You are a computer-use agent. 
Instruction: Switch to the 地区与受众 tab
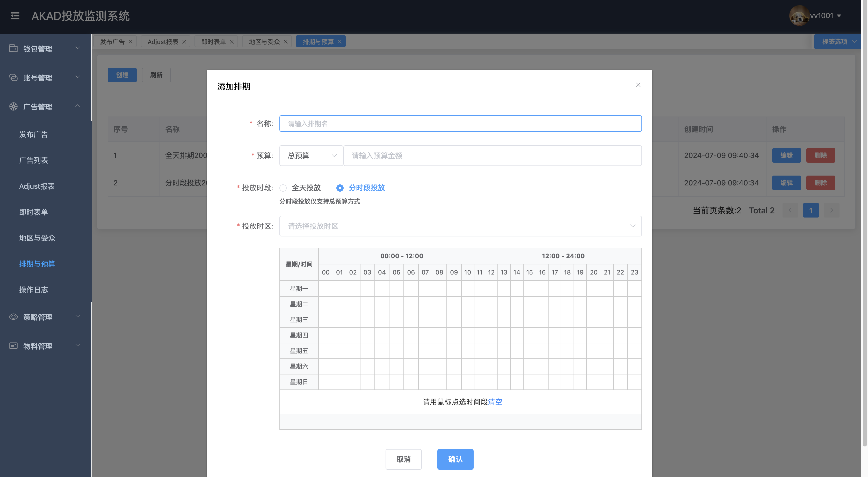point(264,42)
